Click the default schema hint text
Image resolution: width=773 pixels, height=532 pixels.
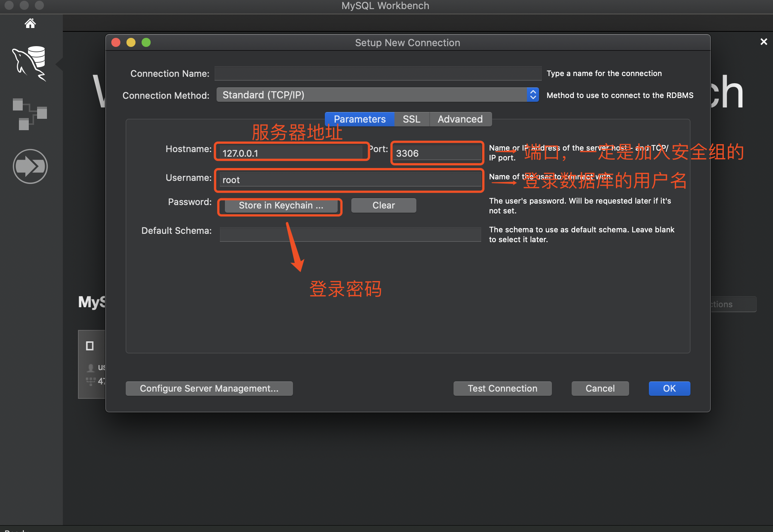pos(581,235)
